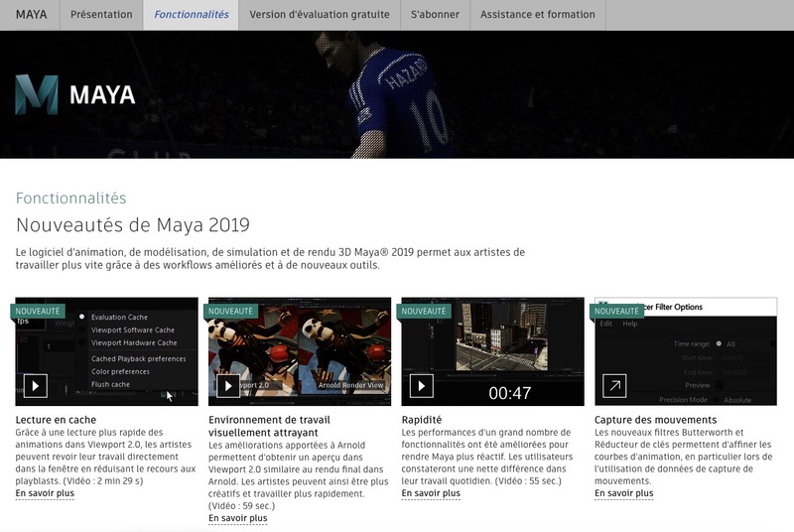Click the Capture des mouvements heading
Viewport: 794px width, 532px height.
[655, 420]
